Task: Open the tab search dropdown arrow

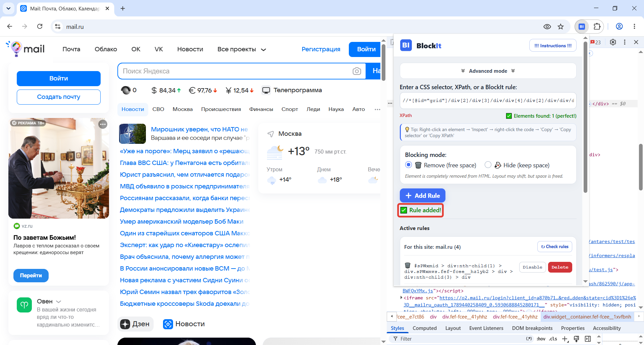Action: coord(8,8)
